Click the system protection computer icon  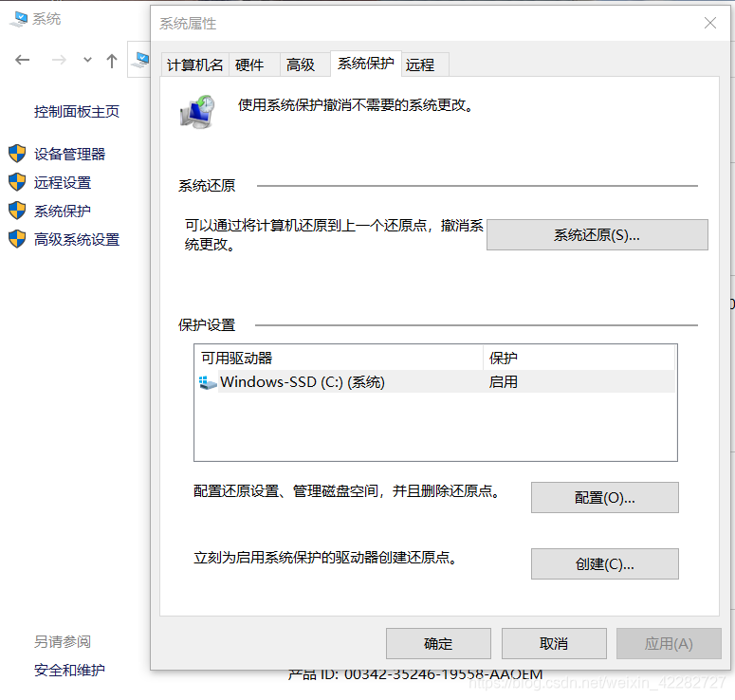(197, 112)
